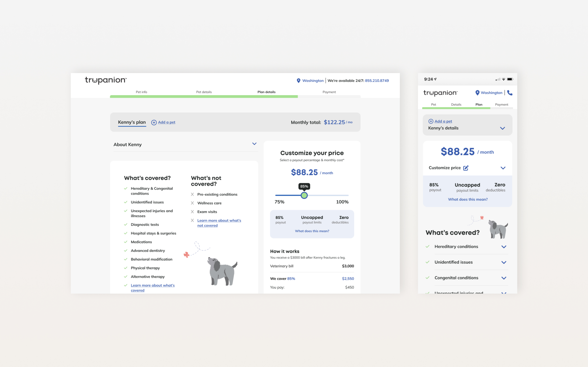The image size is (588, 367).
Task: Tap the Wi-Fi icon in the phone status bar
Action: pyautogui.click(x=503, y=79)
